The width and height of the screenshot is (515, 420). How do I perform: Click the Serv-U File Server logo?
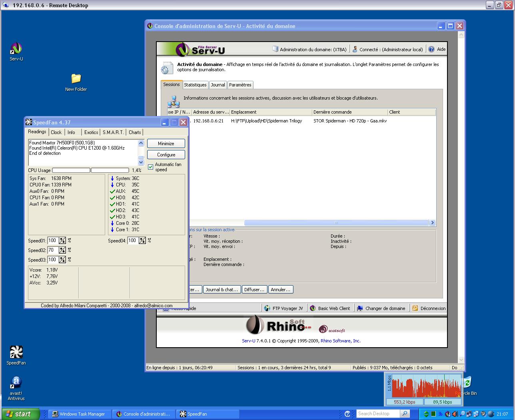200,50
